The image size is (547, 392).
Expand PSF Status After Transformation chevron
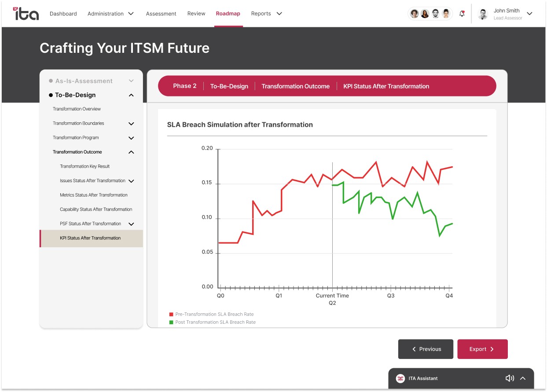[x=131, y=224]
